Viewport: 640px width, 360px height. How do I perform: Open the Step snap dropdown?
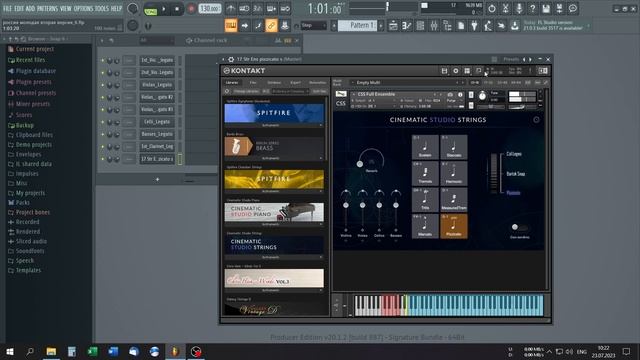(x=313, y=25)
